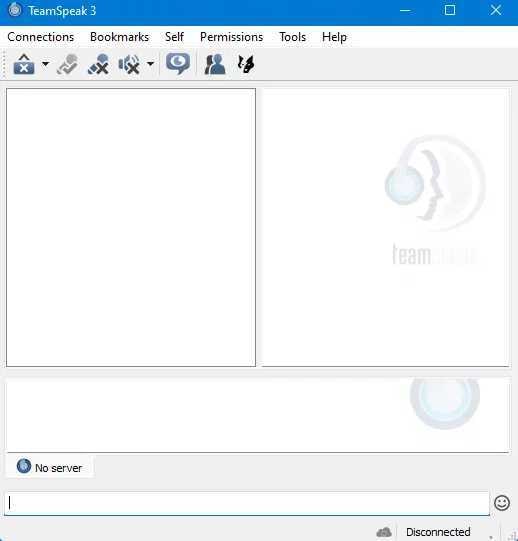Image resolution: width=518 pixels, height=541 pixels.
Task: Maximize the TeamSpeak 3 window
Action: pyautogui.click(x=450, y=10)
